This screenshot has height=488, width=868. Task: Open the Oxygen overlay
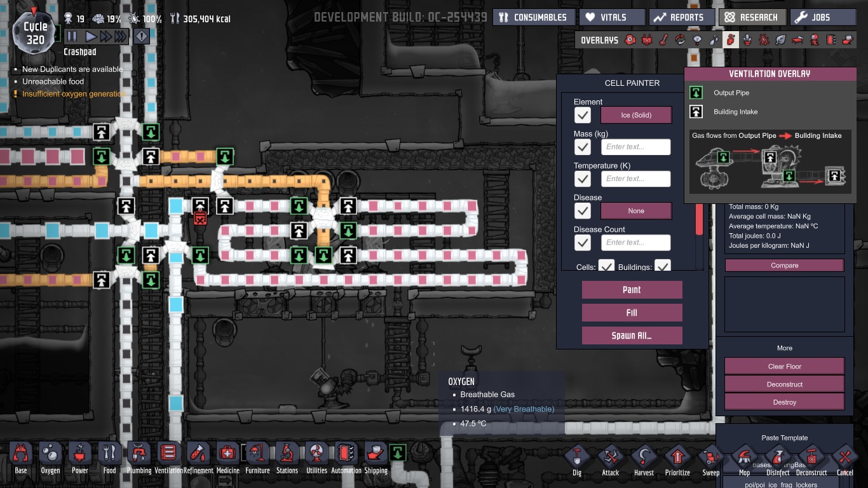tap(630, 40)
